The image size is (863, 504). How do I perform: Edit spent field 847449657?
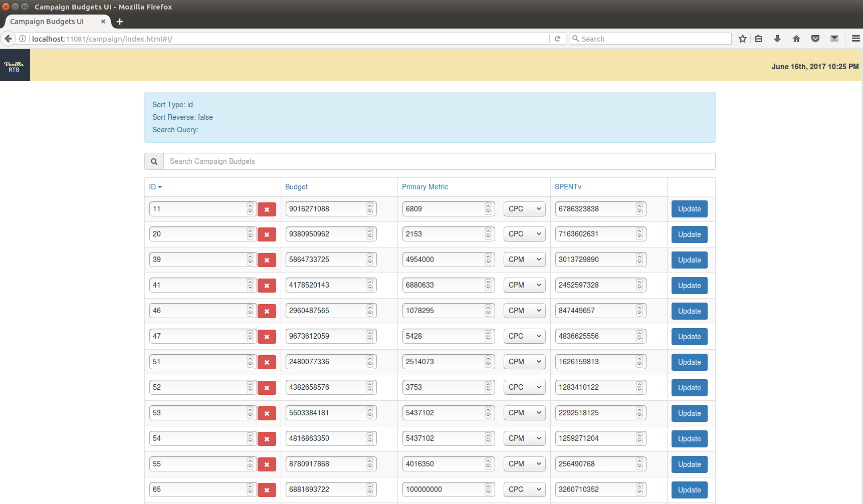coord(600,311)
